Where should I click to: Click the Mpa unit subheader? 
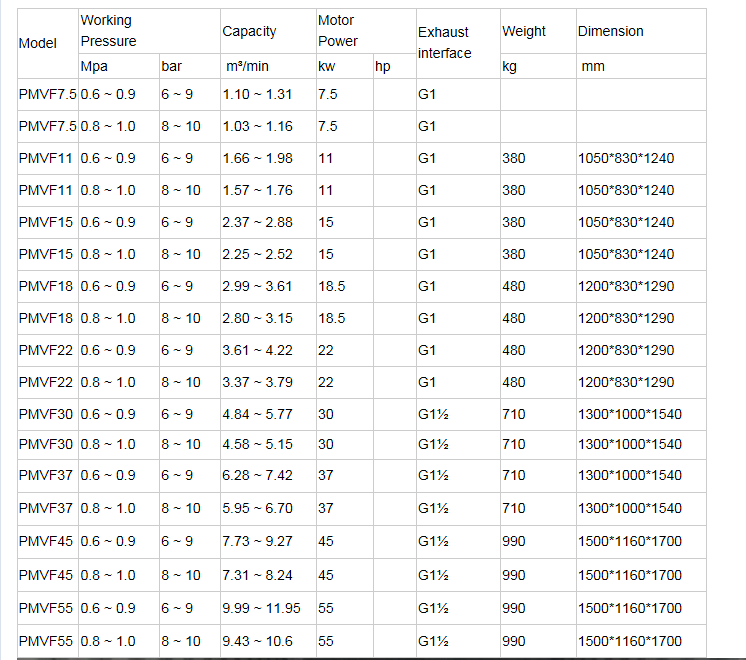pyautogui.click(x=94, y=66)
